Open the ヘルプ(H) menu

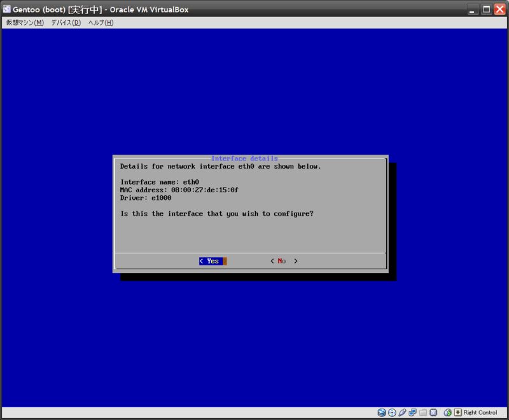pyautogui.click(x=101, y=23)
